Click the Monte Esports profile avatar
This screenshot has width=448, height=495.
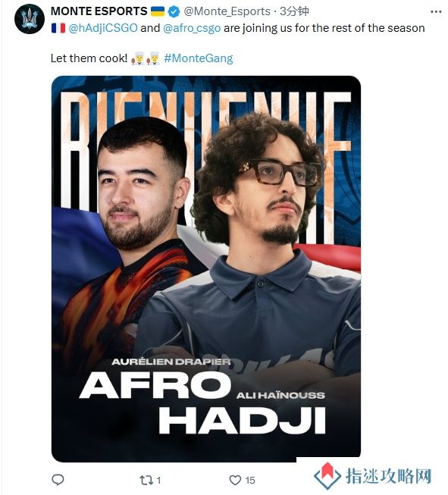[x=30, y=19]
